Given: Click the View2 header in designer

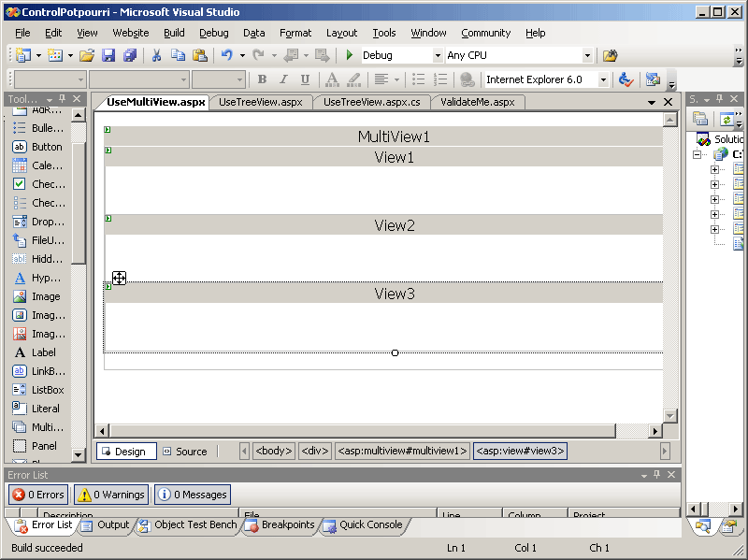Looking at the screenshot, I should [395, 225].
